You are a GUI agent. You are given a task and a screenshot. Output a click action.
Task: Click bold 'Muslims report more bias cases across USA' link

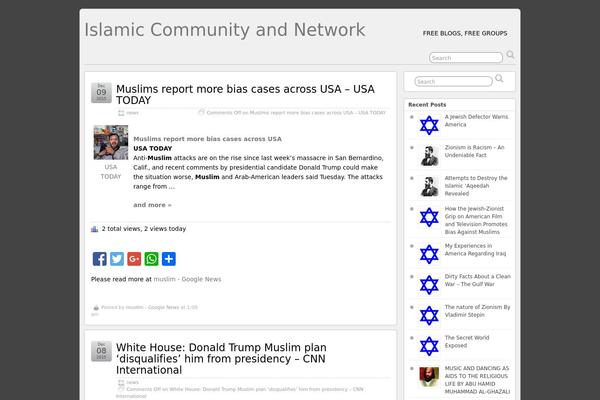[207, 139]
